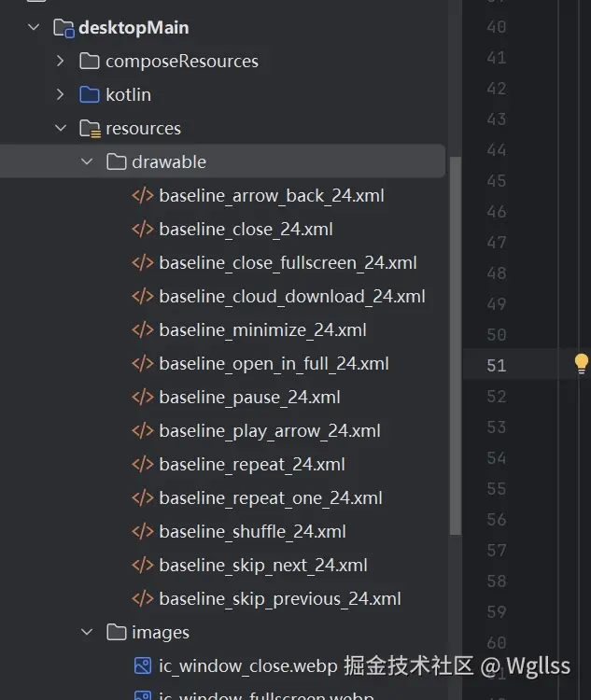Select baseline_skip_previous_24.xml file

(x=279, y=599)
